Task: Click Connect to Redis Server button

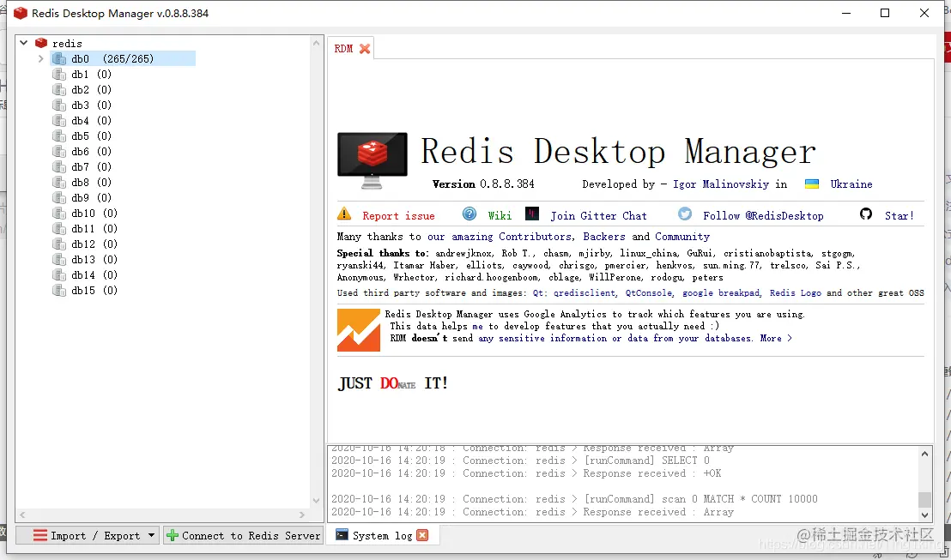Action: [x=243, y=535]
